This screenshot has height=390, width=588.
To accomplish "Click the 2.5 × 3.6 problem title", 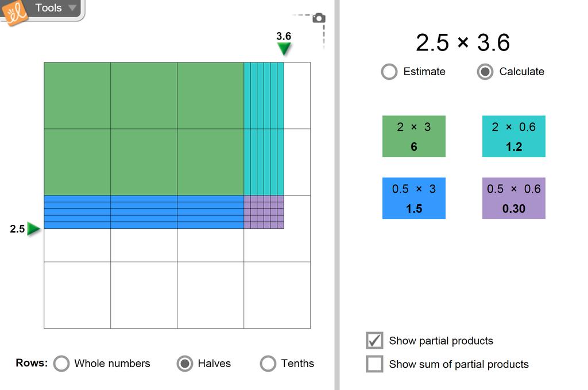I will click(463, 42).
